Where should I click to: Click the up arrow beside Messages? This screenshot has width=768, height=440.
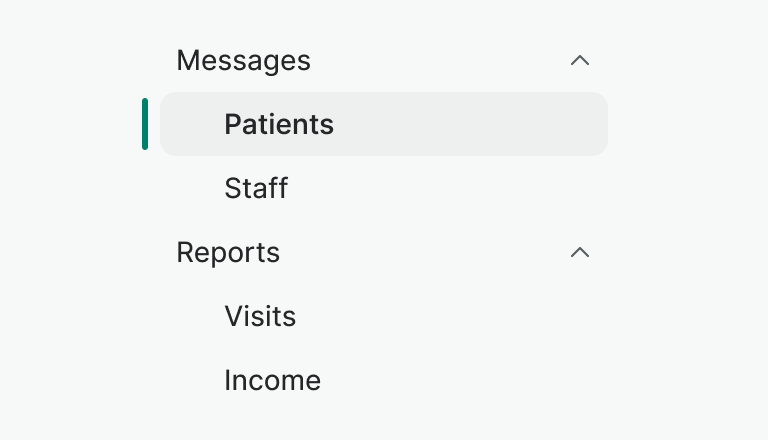coord(580,60)
